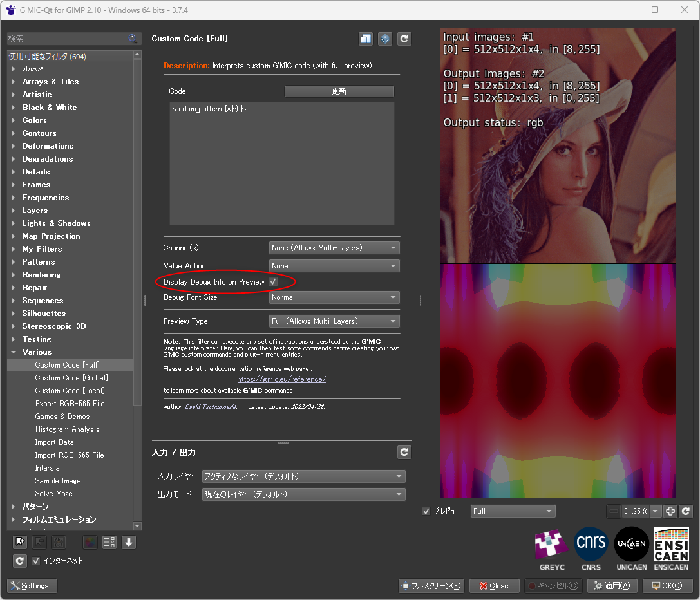Uncheck the インターネット checkbox
Image resolution: width=700 pixels, height=600 pixels.
[x=37, y=561]
